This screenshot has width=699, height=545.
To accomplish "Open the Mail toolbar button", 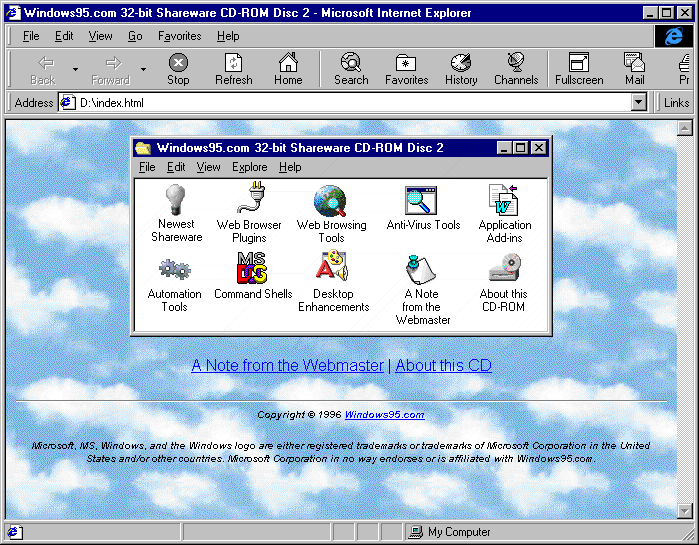I will pos(634,69).
